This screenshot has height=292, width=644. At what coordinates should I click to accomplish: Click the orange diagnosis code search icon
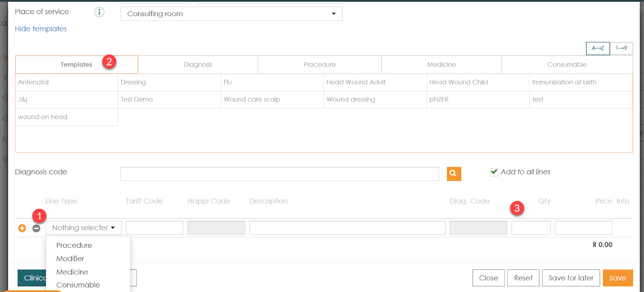[454, 174]
